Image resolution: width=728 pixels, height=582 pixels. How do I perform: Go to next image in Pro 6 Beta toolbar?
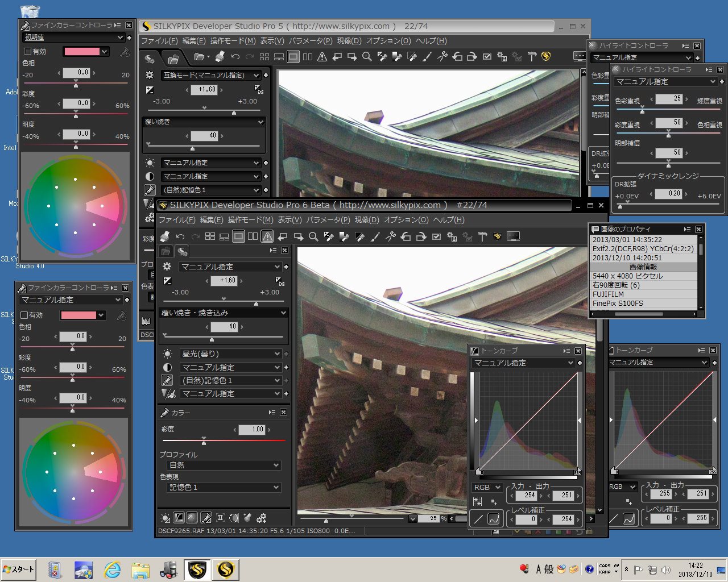[x=298, y=236]
